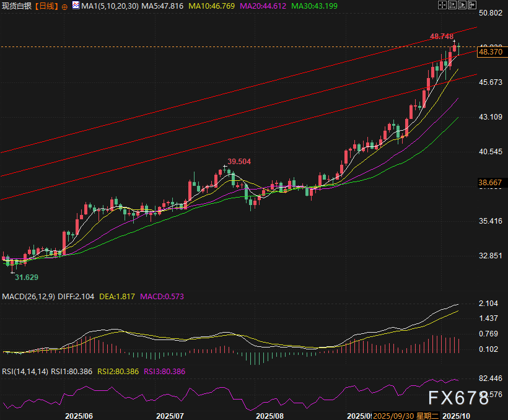The width and height of the screenshot is (508, 420).
Task: Select the 现货白银 symbol title
Action: 17,6
